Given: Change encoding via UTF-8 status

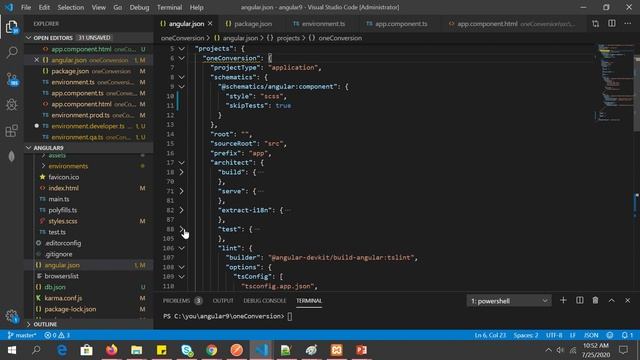Looking at the screenshot, I should tap(554, 335).
